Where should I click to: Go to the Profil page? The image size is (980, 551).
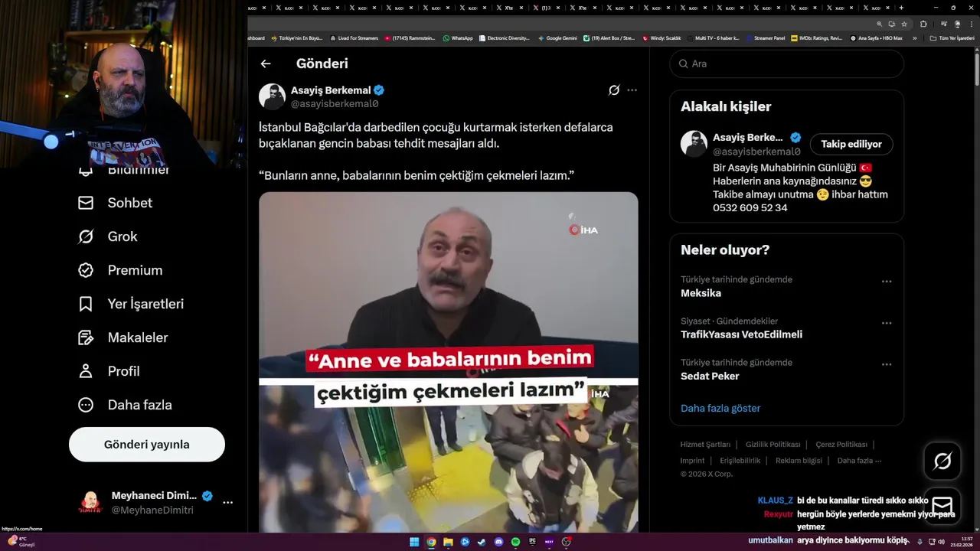click(x=109, y=371)
